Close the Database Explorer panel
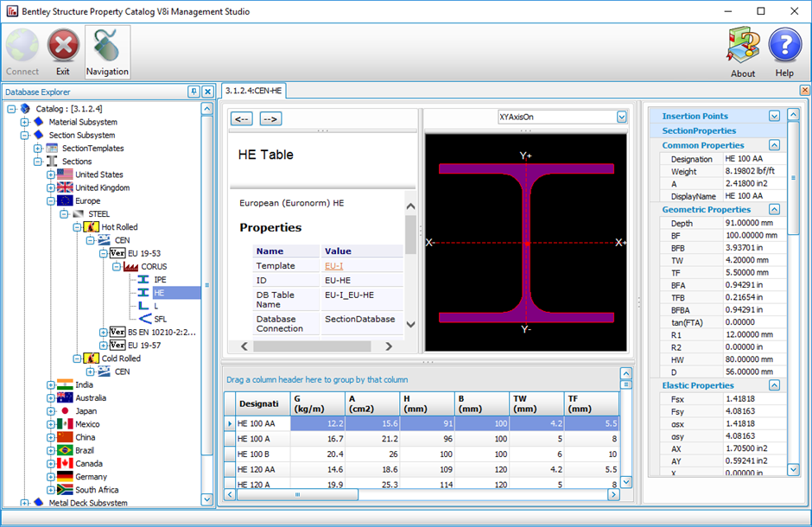Viewport: 812px width, 527px height. 207,92
